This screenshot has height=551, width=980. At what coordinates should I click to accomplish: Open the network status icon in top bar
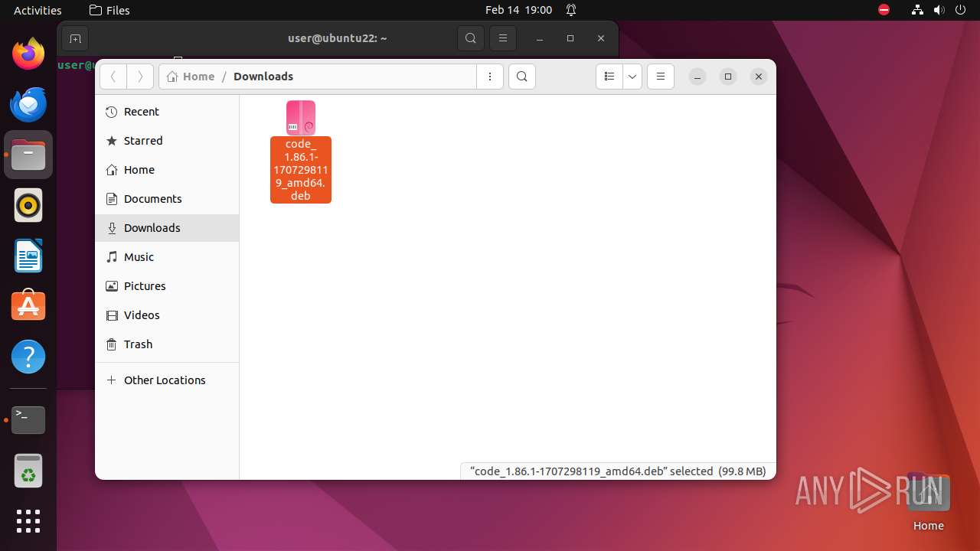point(917,10)
